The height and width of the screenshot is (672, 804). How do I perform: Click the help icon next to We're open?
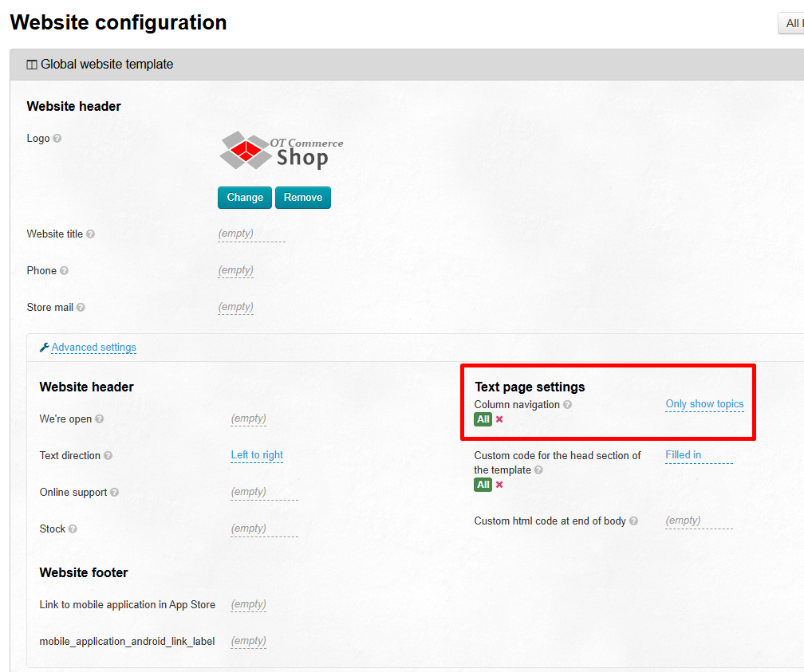[100, 419]
